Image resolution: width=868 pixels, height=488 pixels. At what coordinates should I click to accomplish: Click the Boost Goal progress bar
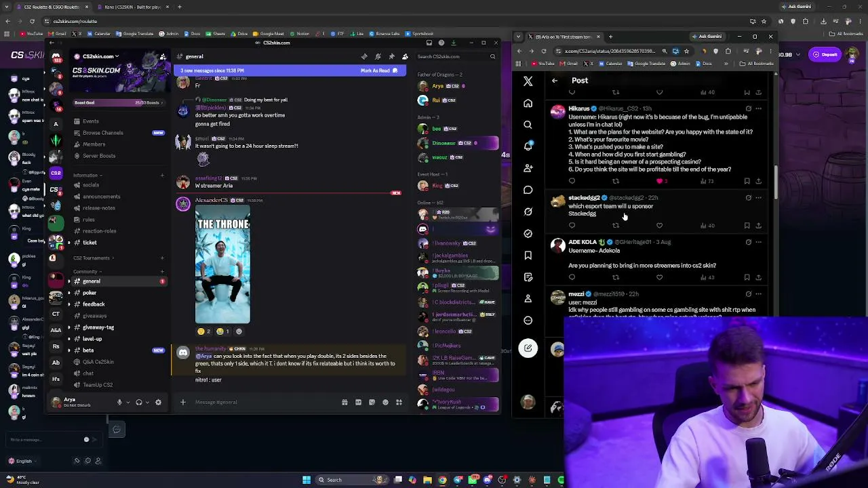[x=118, y=103]
